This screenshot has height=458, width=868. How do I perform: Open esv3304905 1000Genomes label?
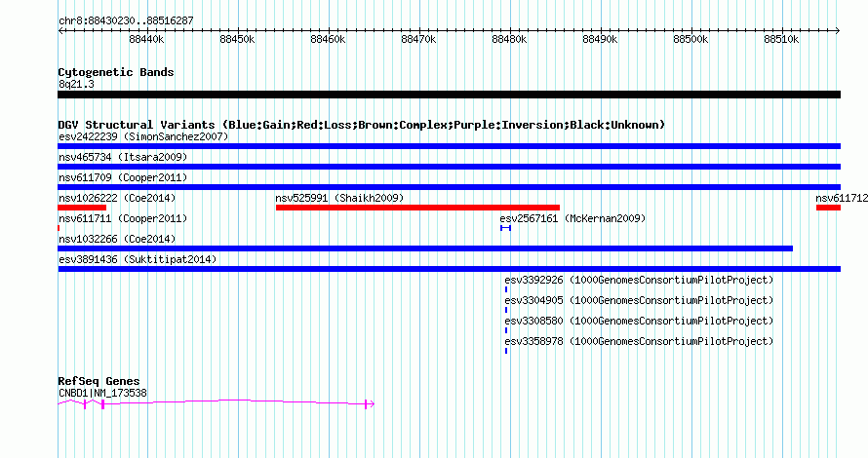[639, 300]
